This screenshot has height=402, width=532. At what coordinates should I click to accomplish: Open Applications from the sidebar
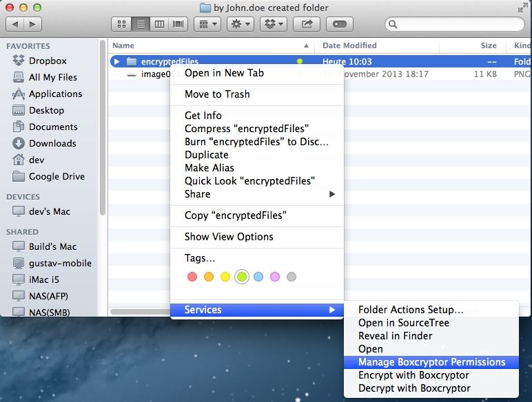pos(48,94)
